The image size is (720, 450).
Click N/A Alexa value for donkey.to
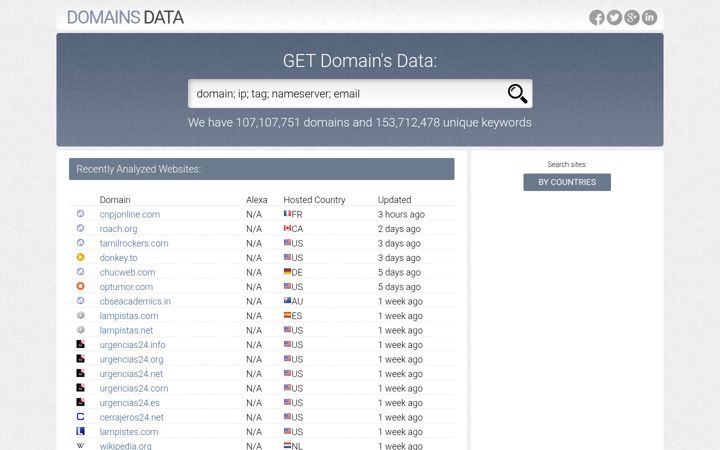(253, 258)
